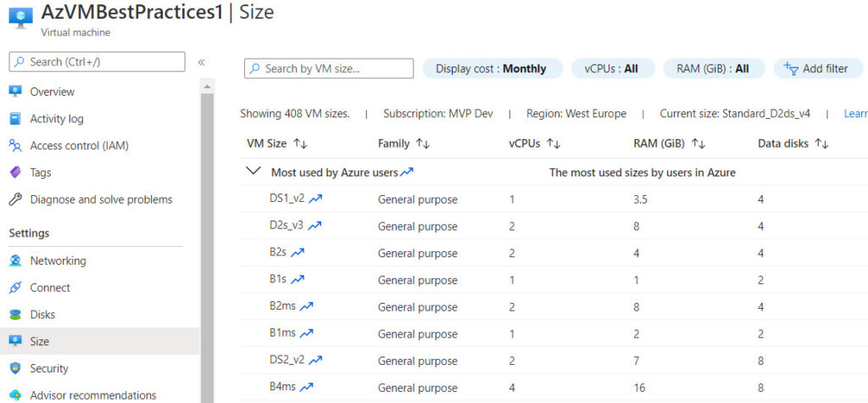Click the Overview monitor icon in sidebar
The width and height of the screenshot is (868, 403).
pos(15,92)
